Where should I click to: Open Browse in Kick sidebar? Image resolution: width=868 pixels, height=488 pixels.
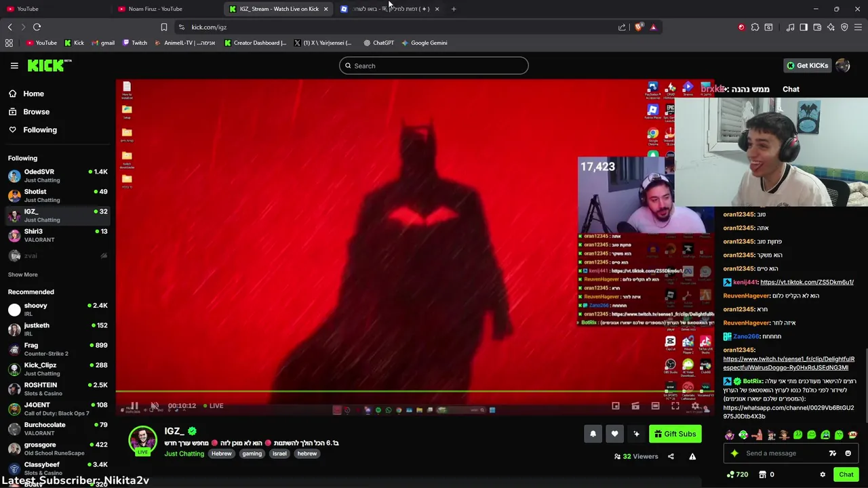[x=36, y=112]
